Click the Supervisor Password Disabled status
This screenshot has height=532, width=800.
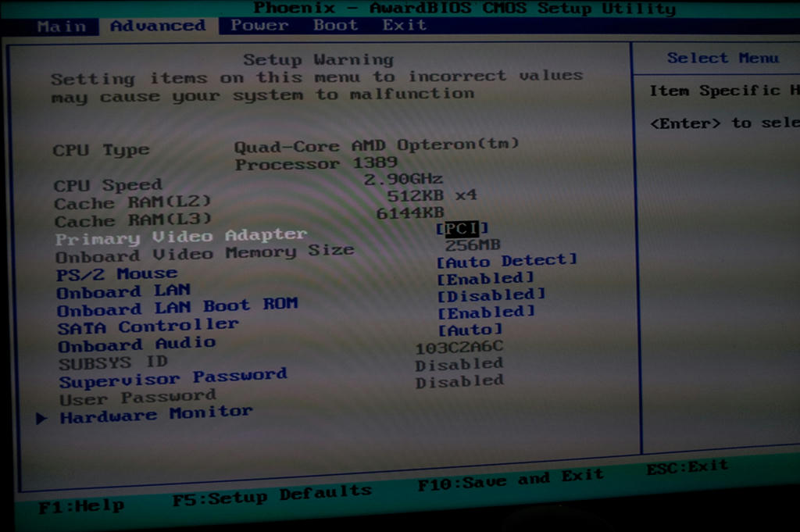tap(459, 364)
